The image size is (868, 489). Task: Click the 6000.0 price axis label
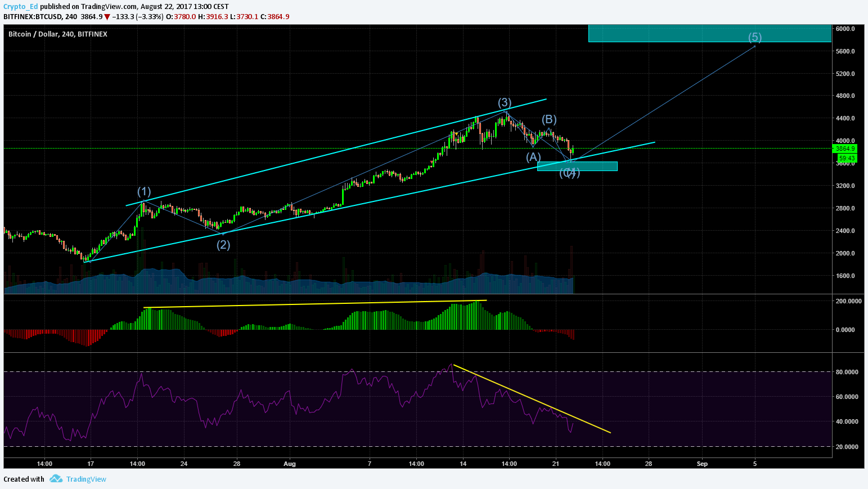[x=845, y=29]
